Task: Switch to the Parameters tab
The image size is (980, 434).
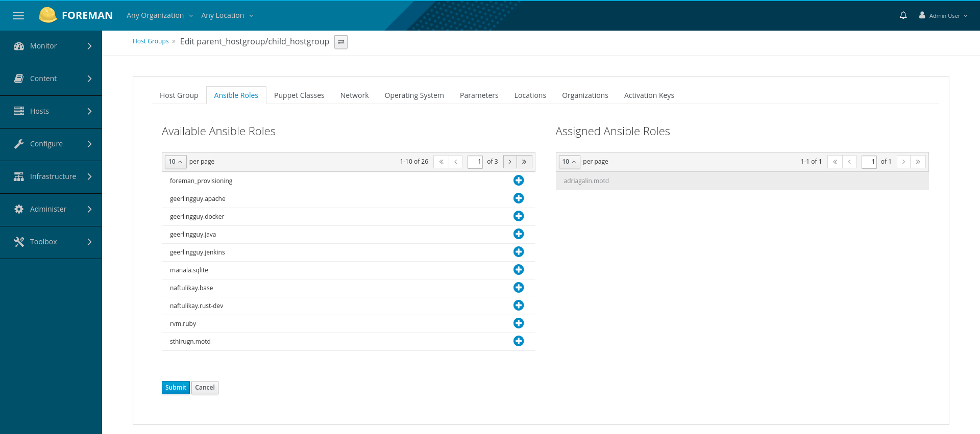Action: point(479,95)
